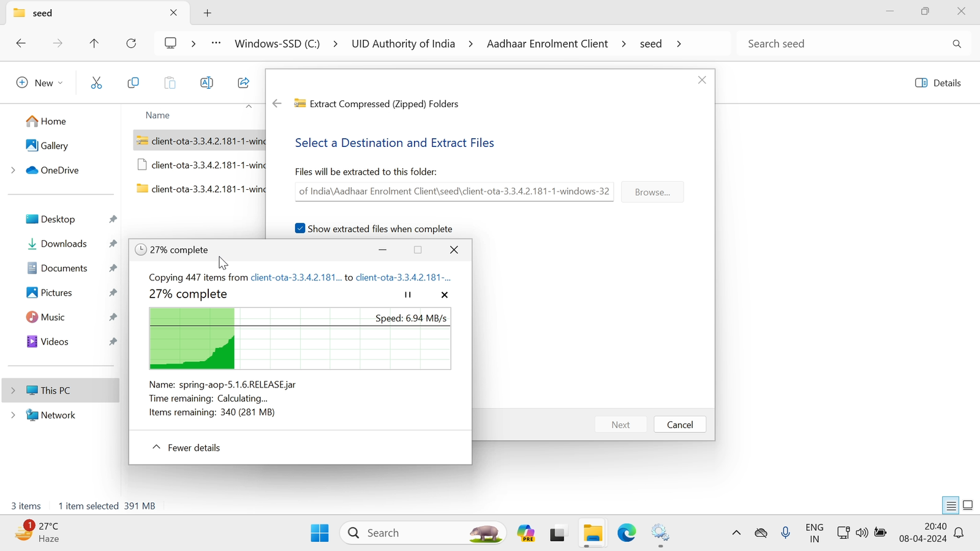
Task: Click the settings gear taskbar icon
Action: [x=660, y=533]
